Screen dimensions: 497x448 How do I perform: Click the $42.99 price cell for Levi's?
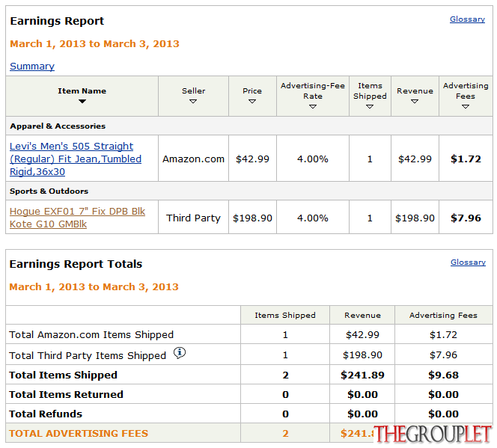(x=252, y=159)
